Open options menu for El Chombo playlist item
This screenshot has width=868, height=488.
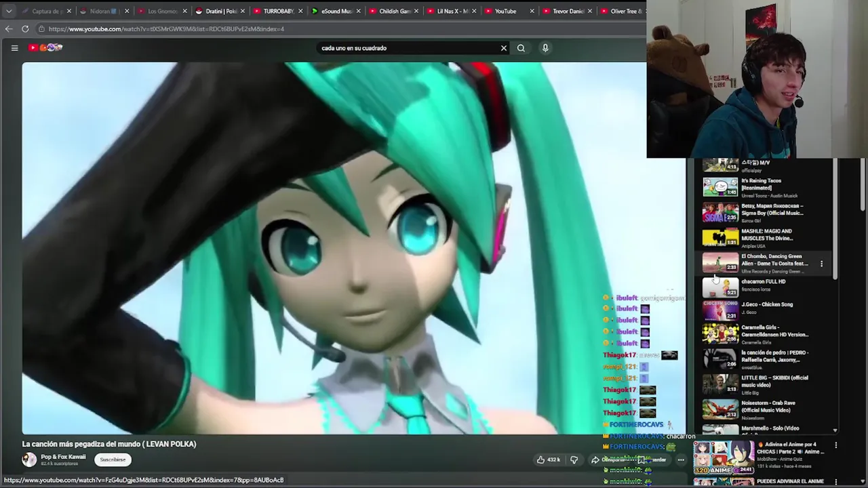(x=821, y=264)
